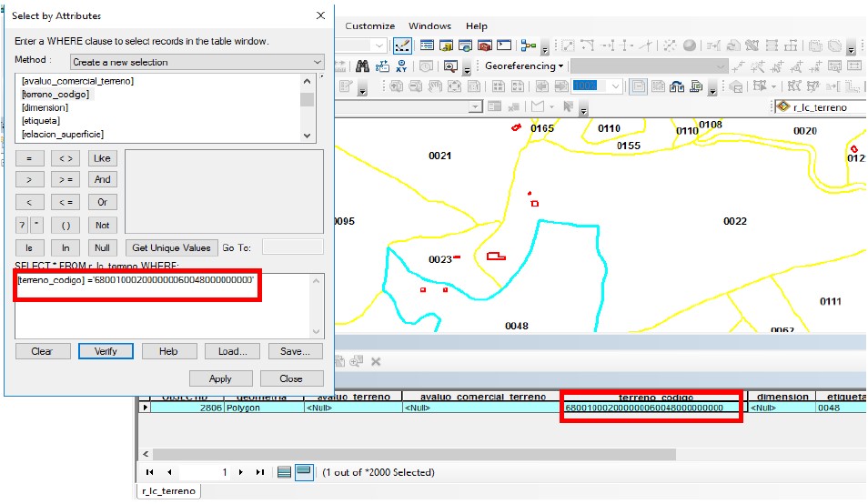The width and height of the screenshot is (868, 504).
Task: Click the Apply button
Action: coord(220,378)
